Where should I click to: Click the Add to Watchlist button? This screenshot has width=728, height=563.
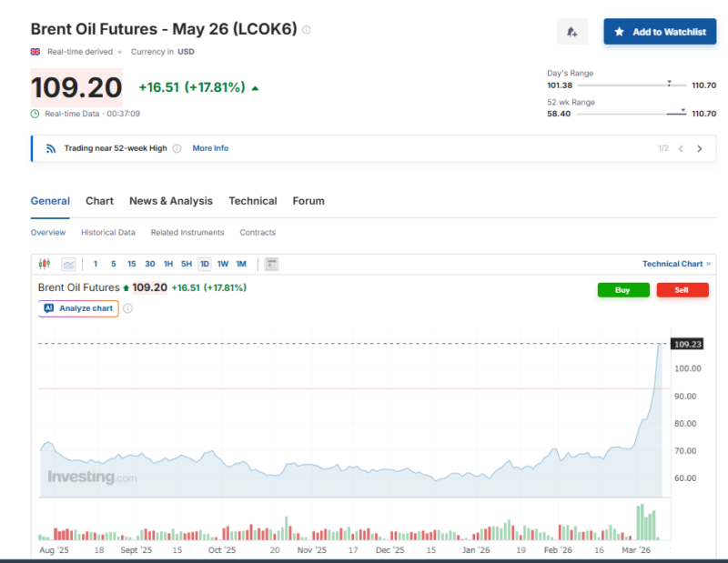coord(660,32)
